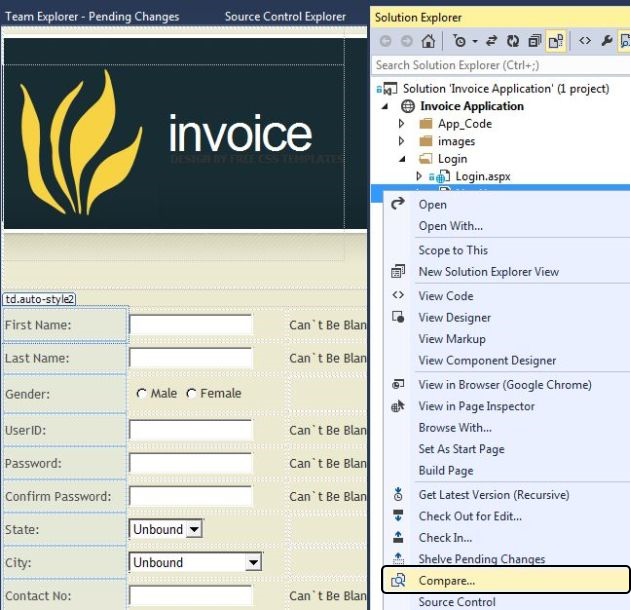Choose View Component Designer

tap(487, 361)
